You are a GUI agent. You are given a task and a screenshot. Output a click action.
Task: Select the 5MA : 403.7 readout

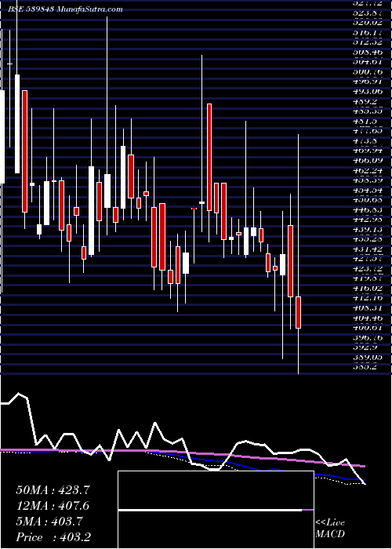49,522
